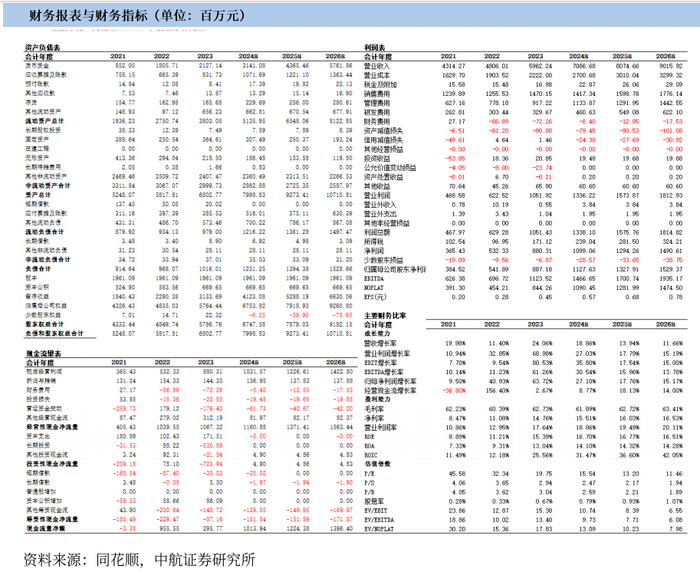Select the 管理费用 row label
700x572 pixels.
tap(377, 103)
